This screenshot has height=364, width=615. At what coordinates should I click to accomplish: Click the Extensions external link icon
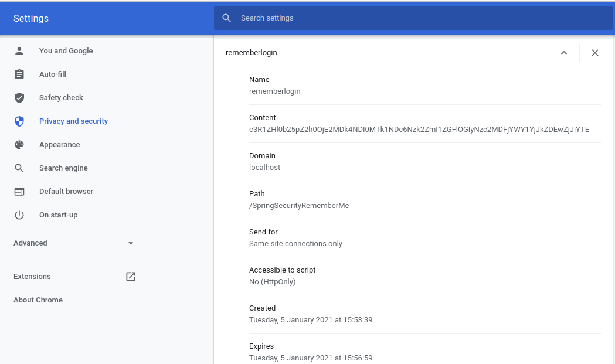131,277
